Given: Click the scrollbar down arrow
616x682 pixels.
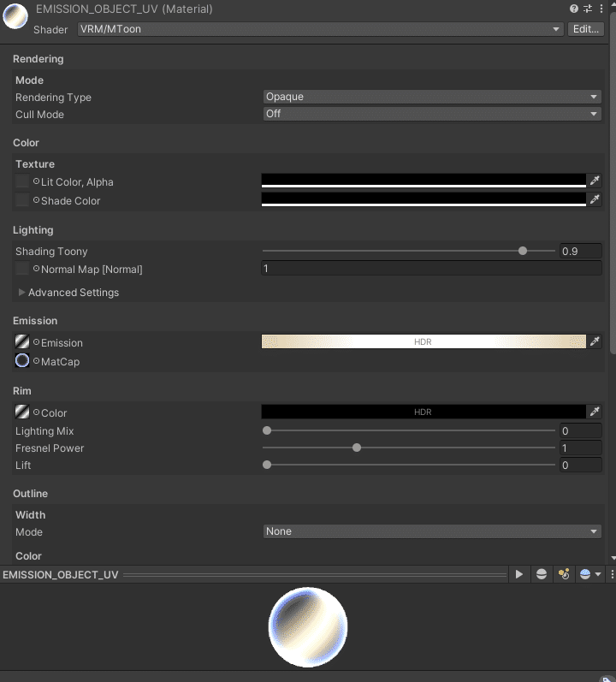Looking at the screenshot, I should coord(613,558).
